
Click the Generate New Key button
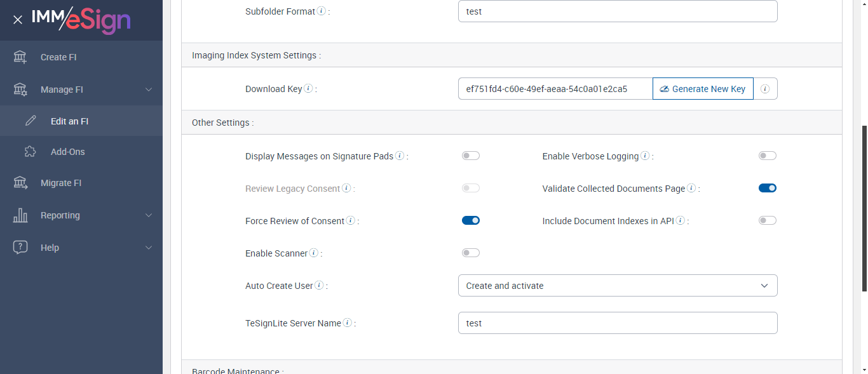[x=703, y=89]
